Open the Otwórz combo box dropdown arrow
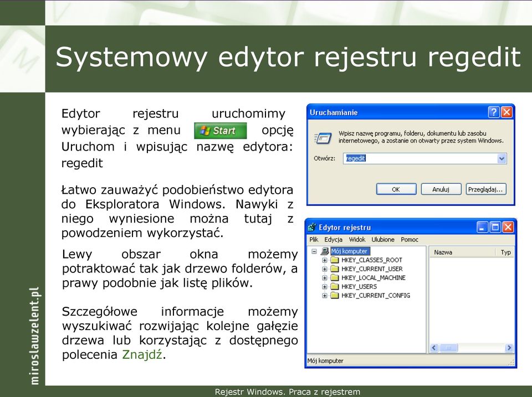 point(502,158)
